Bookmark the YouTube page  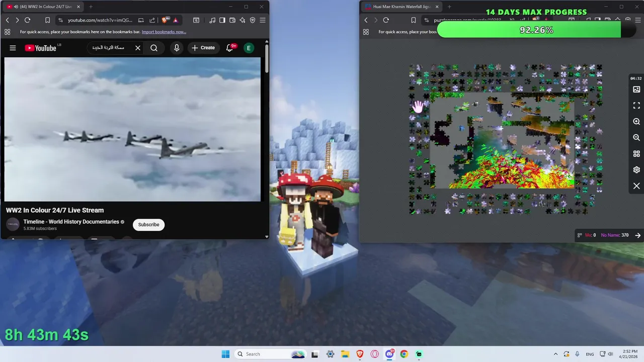click(x=47, y=20)
